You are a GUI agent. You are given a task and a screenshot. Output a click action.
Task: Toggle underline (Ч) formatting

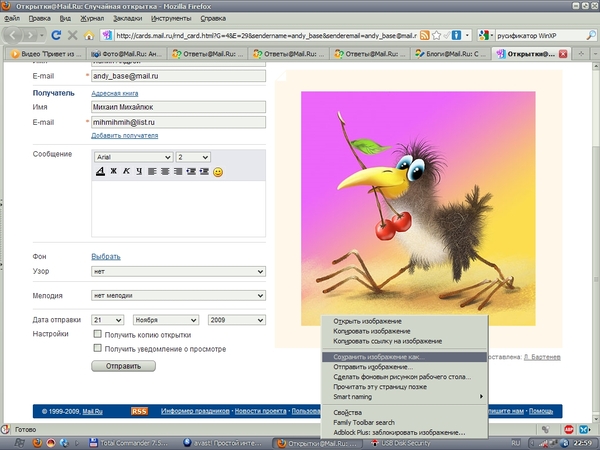pyautogui.click(x=139, y=171)
